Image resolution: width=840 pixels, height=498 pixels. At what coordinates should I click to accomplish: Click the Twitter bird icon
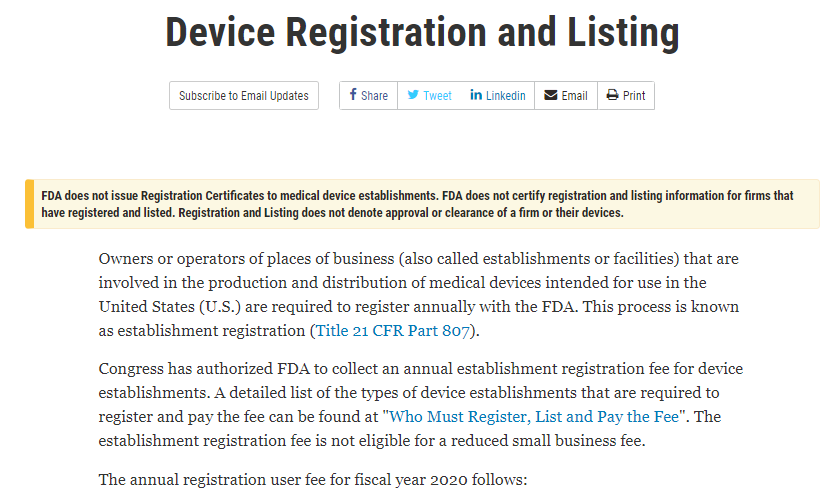(x=413, y=95)
